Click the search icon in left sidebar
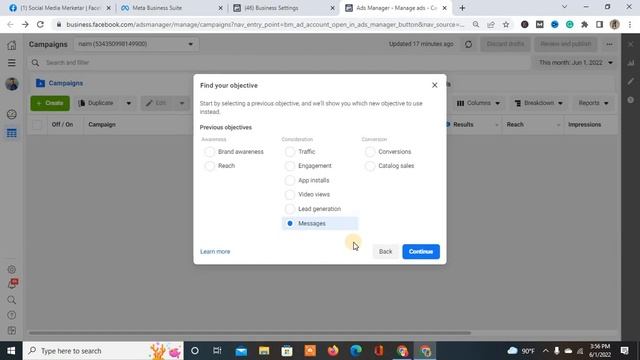The width and height of the screenshot is (640, 360). 12,300
